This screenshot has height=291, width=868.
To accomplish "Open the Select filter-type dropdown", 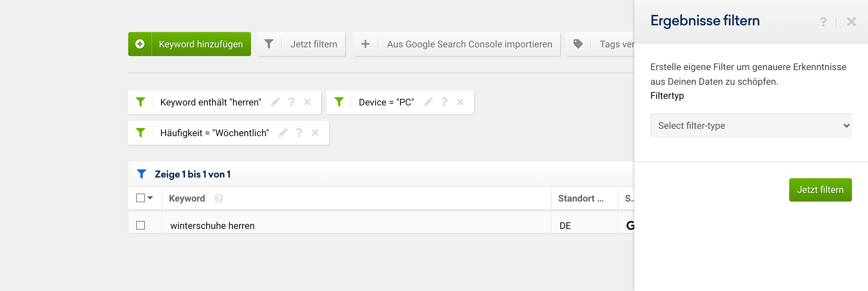I will (751, 125).
